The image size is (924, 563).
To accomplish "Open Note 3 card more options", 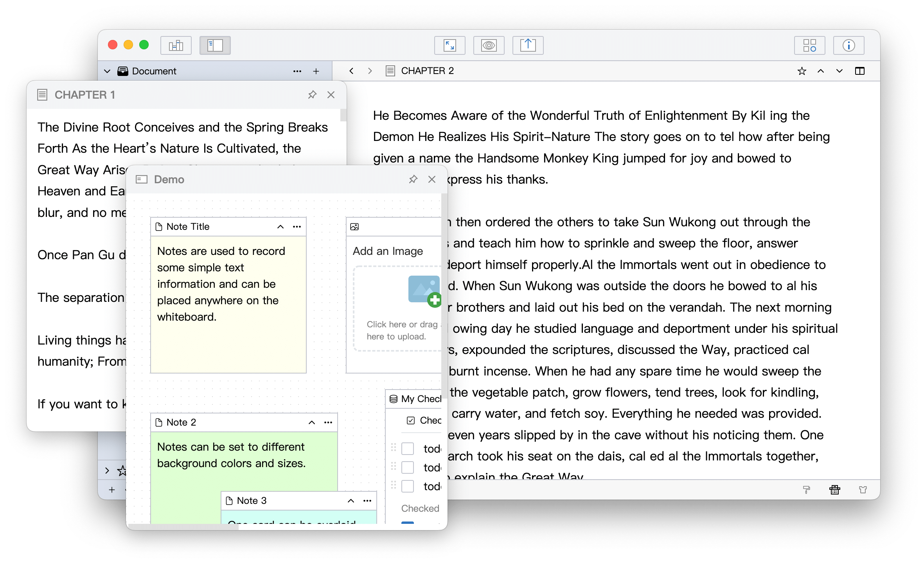I will click(x=367, y=501).
